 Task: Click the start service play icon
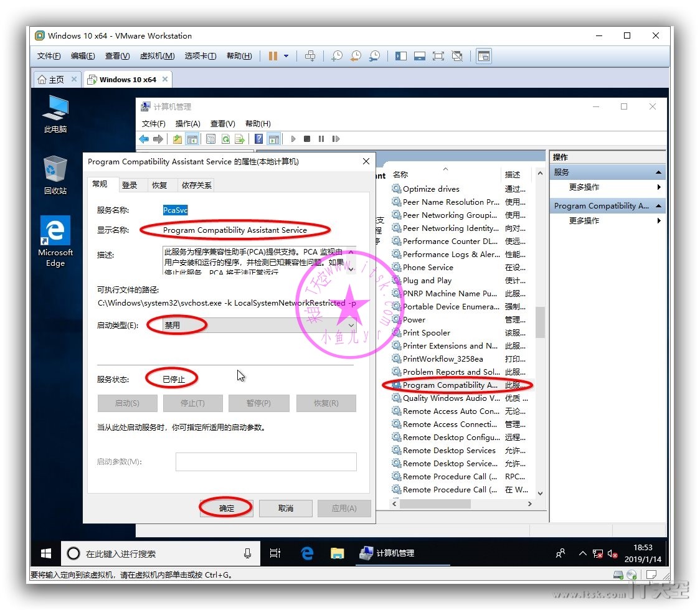(293, 139)
